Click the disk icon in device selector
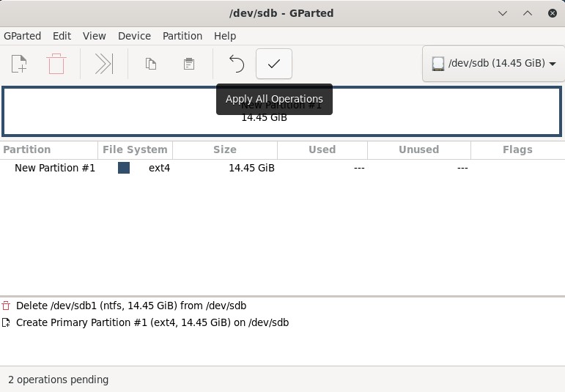 pyautogui.click(x=437, y=64)
